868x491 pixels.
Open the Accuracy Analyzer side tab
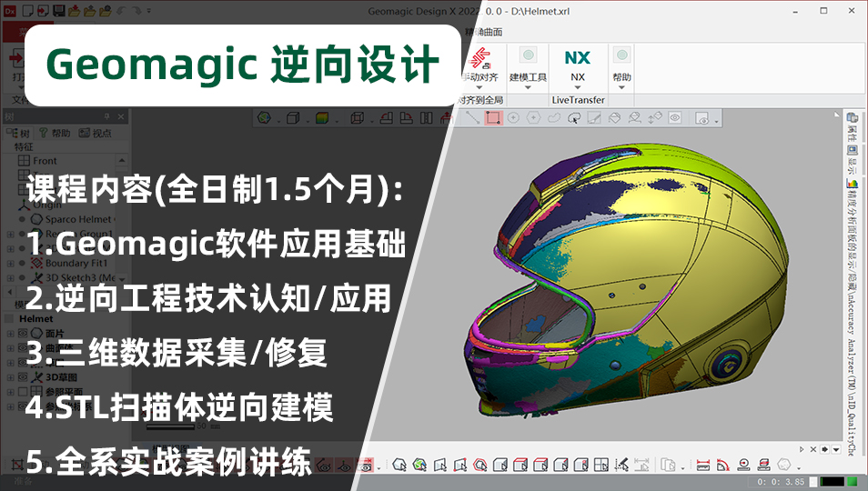(852, 316)
